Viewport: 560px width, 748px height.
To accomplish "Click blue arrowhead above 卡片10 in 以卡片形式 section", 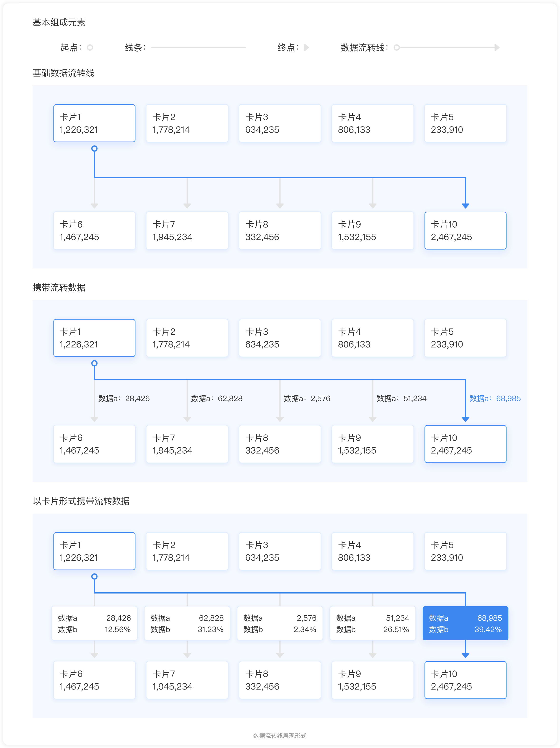I will pos(465,655).
